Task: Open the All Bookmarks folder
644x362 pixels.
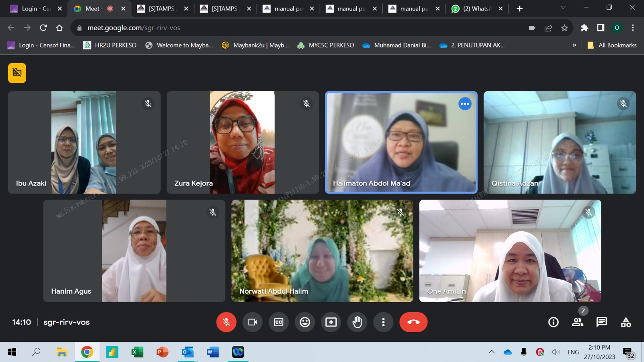Action: tap(612, 45)
